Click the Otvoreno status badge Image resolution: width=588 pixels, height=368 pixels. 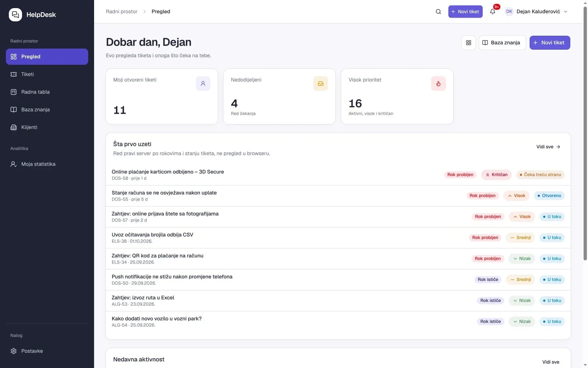coord(549,196)
